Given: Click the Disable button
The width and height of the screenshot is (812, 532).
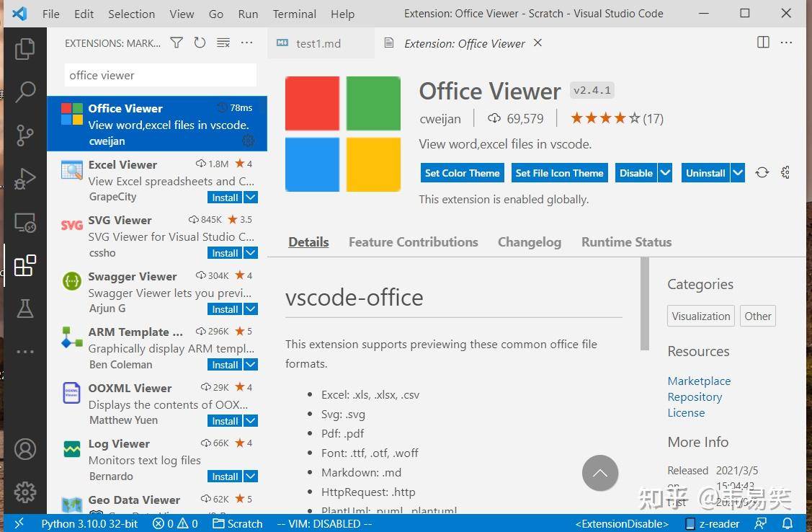Looking at the screenshot, I should pos(636,172).
